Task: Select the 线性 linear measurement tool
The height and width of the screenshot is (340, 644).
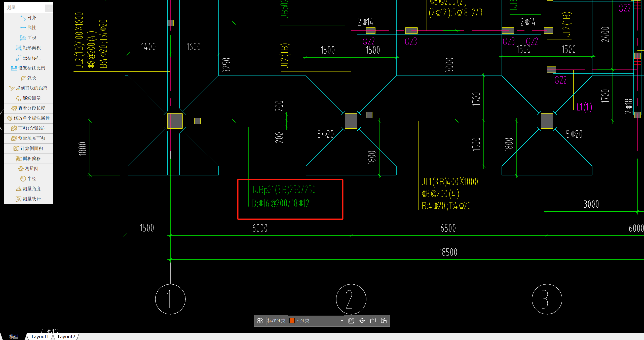Action: click(28, 28)
